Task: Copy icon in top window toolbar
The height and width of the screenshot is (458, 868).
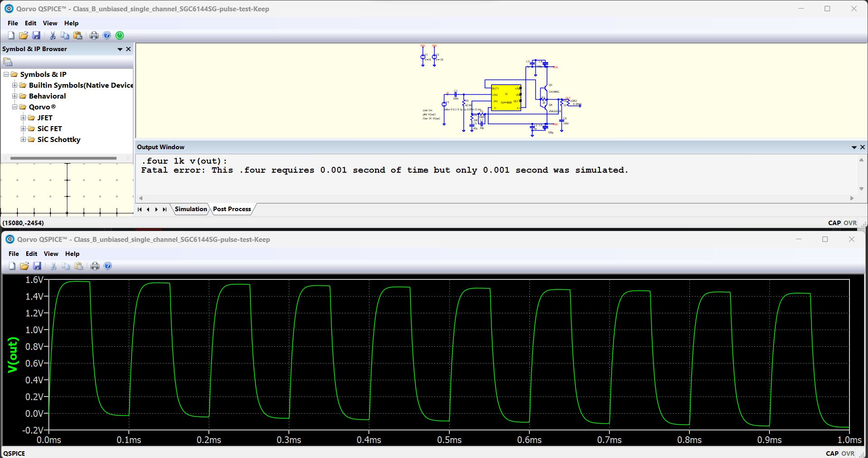Action: (x=65, y=35)
